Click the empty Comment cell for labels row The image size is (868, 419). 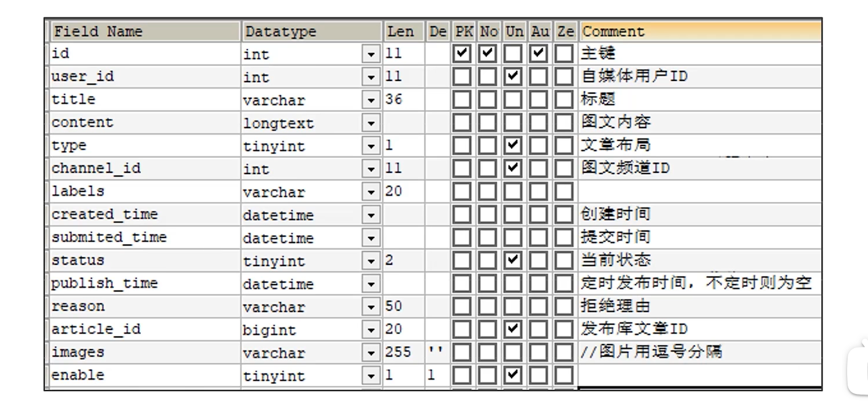click(x=700, y=191)
